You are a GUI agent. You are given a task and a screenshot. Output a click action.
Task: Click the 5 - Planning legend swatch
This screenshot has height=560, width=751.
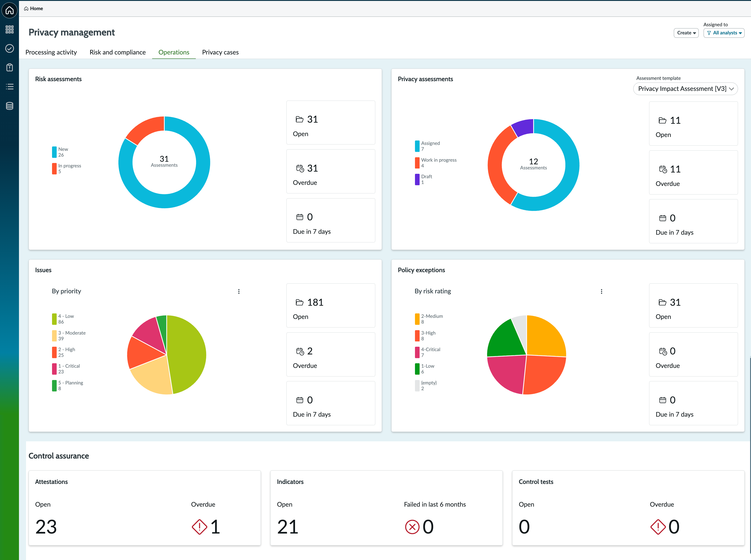pyautogui.click(x=54, y=386)
